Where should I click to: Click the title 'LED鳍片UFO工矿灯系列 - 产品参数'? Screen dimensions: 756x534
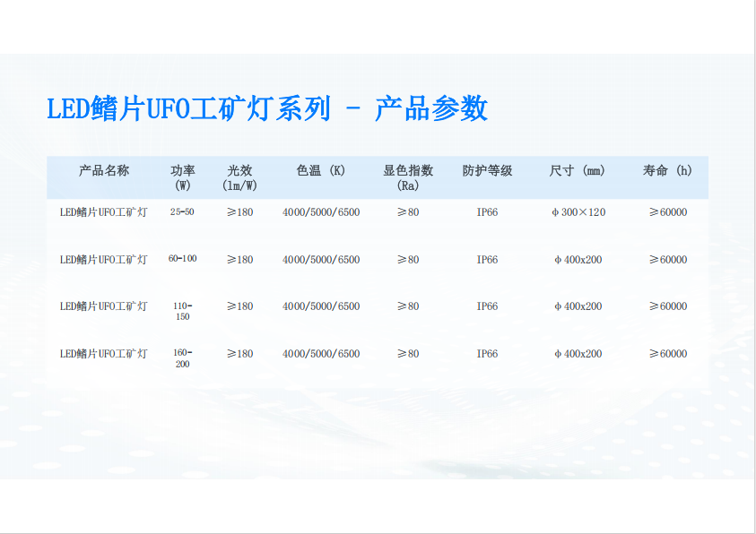tap(267, 108)
